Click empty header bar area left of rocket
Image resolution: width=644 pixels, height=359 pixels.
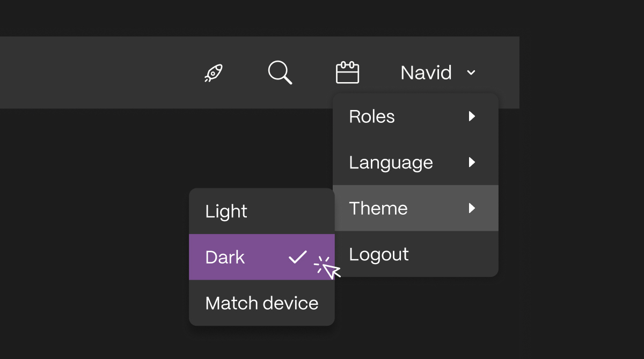97,72
